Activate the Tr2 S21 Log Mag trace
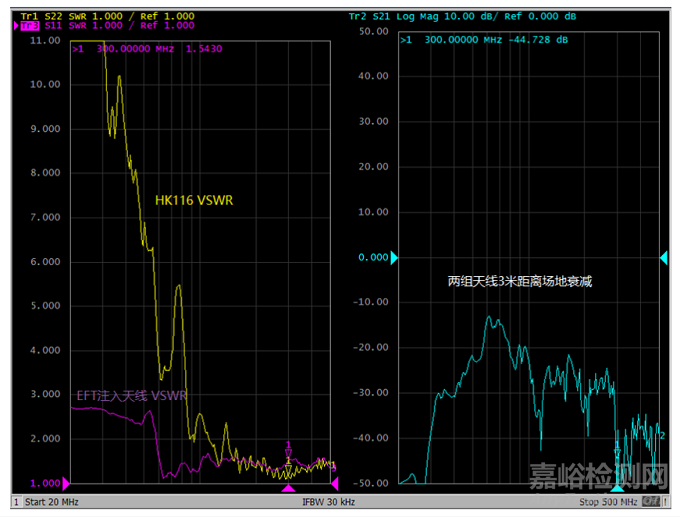680x517 pixels. pos(464,17)
